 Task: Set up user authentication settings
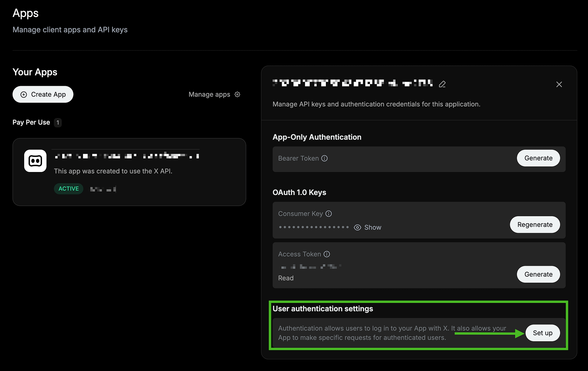542,333
